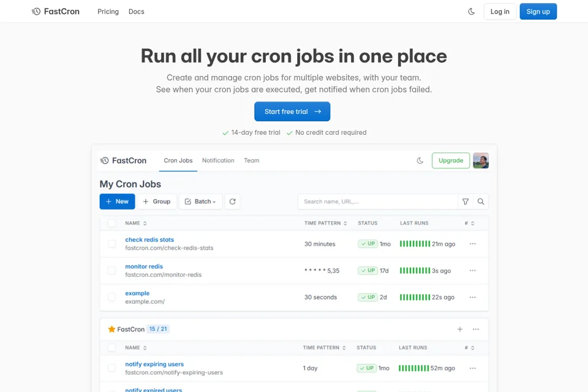Click the * * * * * 5,35 time pattern
The image size is (588, 392).
[x=322, y=271]
